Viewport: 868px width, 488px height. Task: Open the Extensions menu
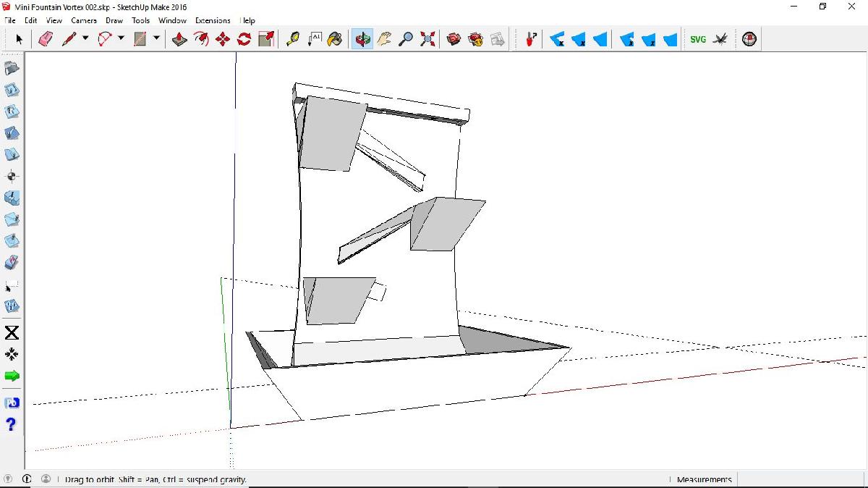tap(213, 20)
